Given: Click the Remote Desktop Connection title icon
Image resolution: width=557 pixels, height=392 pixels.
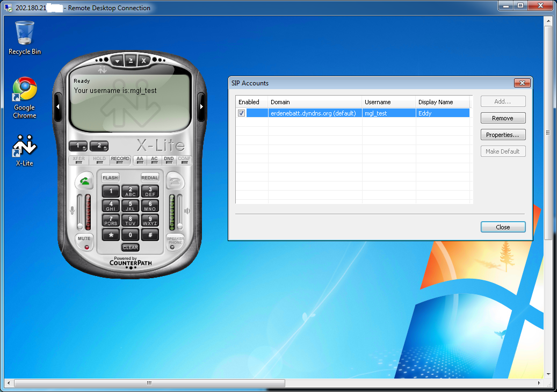Looking at the screenshot, I should point(8,8).
